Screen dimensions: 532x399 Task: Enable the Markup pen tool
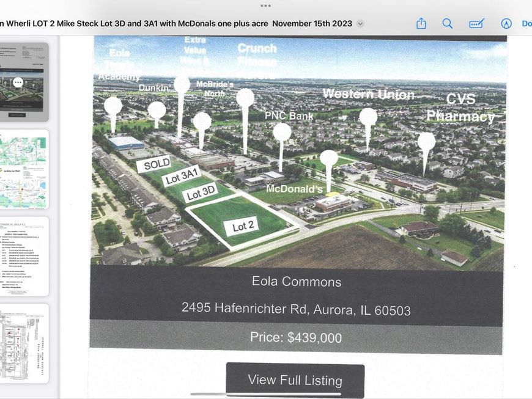point(506,23)
